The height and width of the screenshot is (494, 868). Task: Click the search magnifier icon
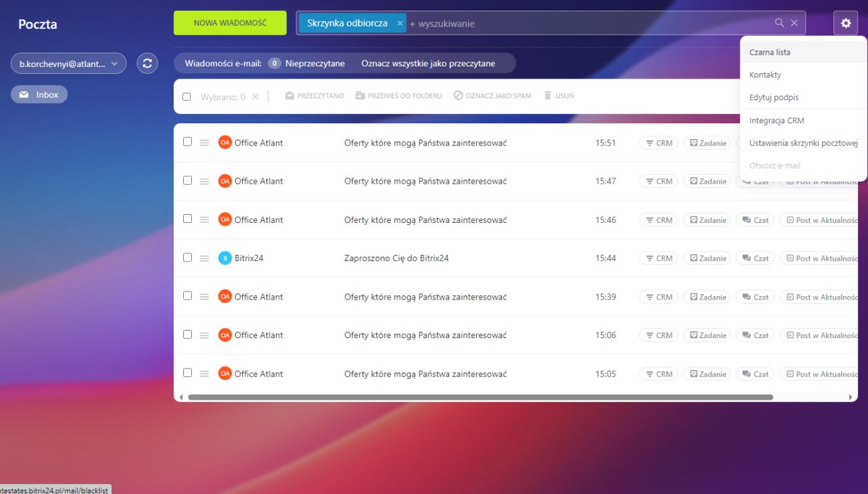click(780, 23)
